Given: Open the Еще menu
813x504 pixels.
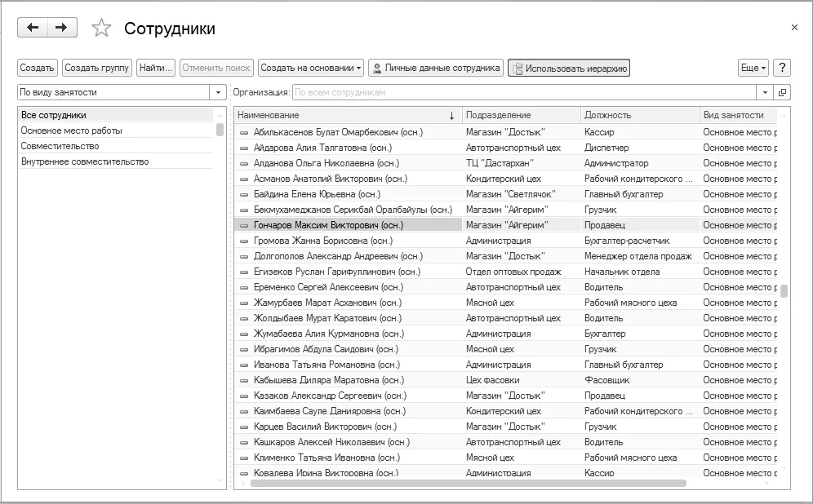Looking at the screenshot, I should (x=753, y=68).
